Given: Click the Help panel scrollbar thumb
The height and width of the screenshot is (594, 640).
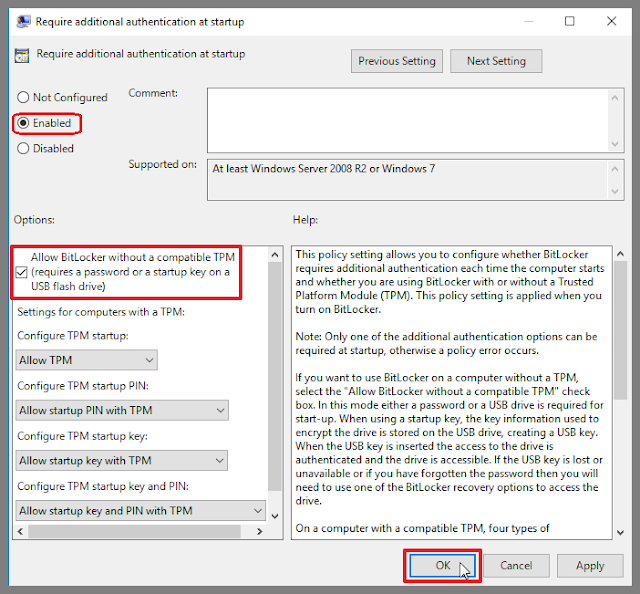Looking at the screenshot, I should click(x=620, y=330).
